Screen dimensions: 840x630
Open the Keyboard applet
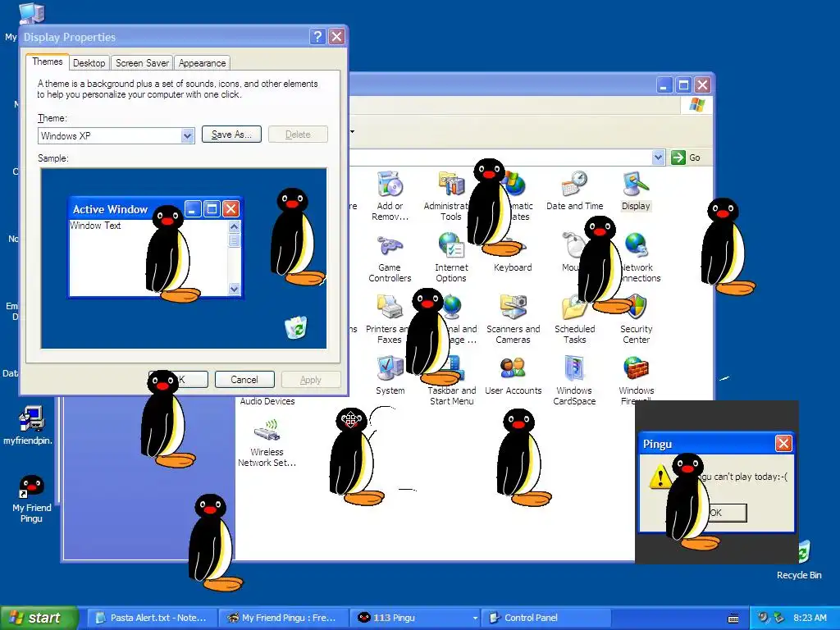[513, 267]
